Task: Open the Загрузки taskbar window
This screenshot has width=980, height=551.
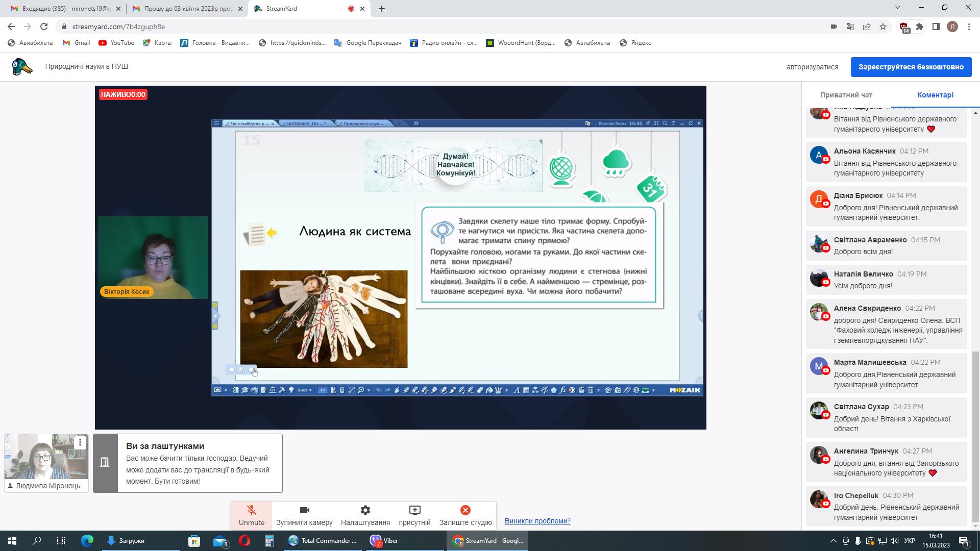Action: [x=140, y=541]
